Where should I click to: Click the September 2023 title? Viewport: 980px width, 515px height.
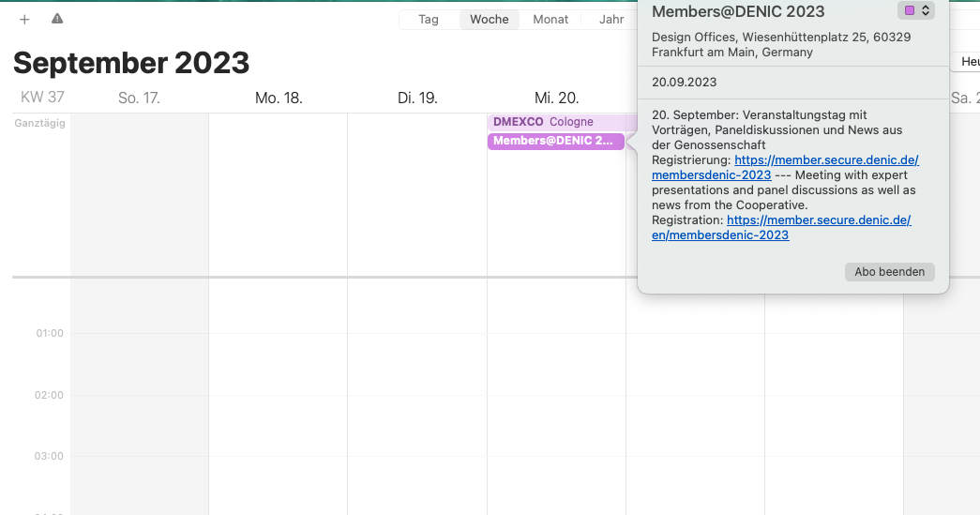tap(131, 63)
